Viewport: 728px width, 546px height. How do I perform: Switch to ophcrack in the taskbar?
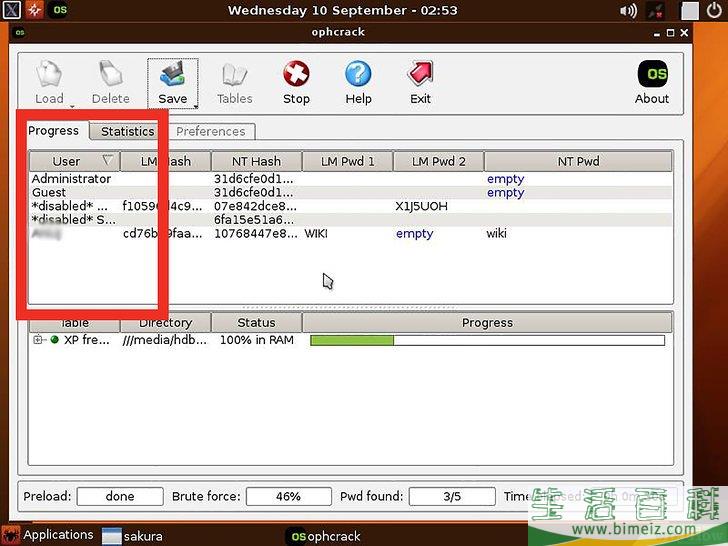(325, 537)
